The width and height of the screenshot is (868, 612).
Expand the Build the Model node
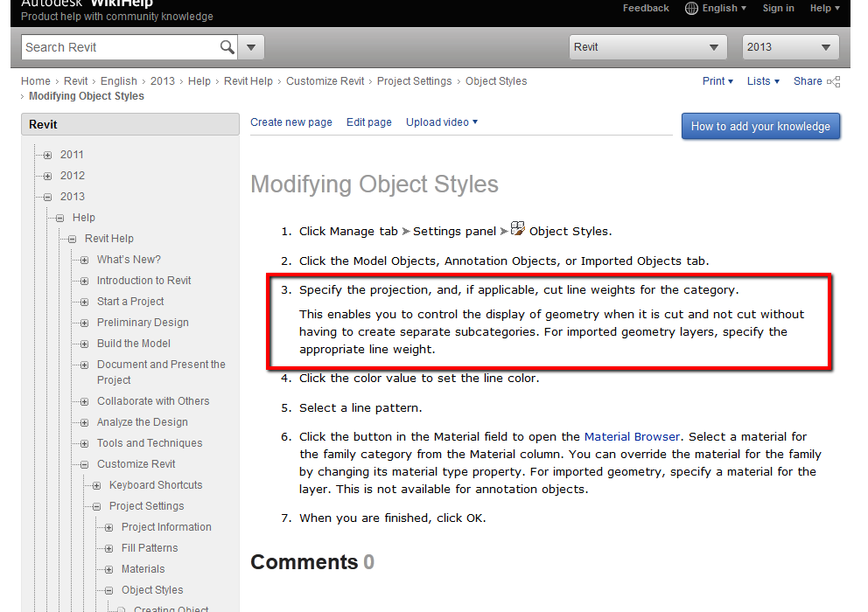pos(84,344)
